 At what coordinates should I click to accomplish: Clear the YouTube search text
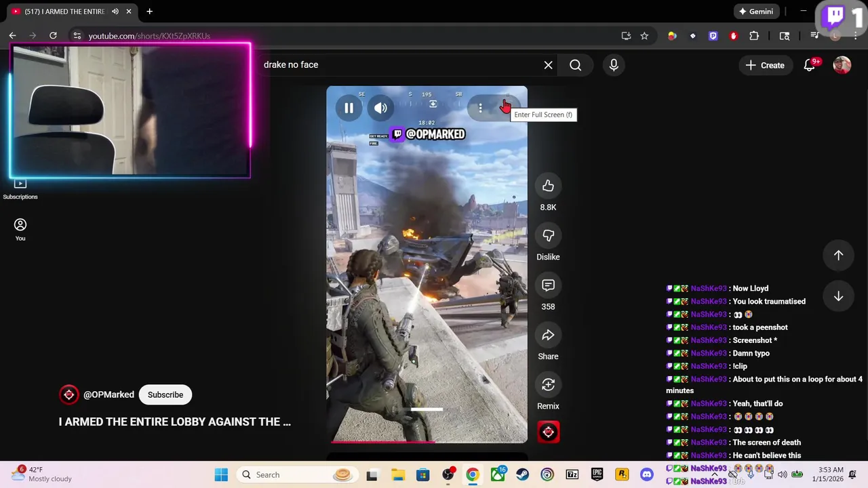tap(548, 65)
